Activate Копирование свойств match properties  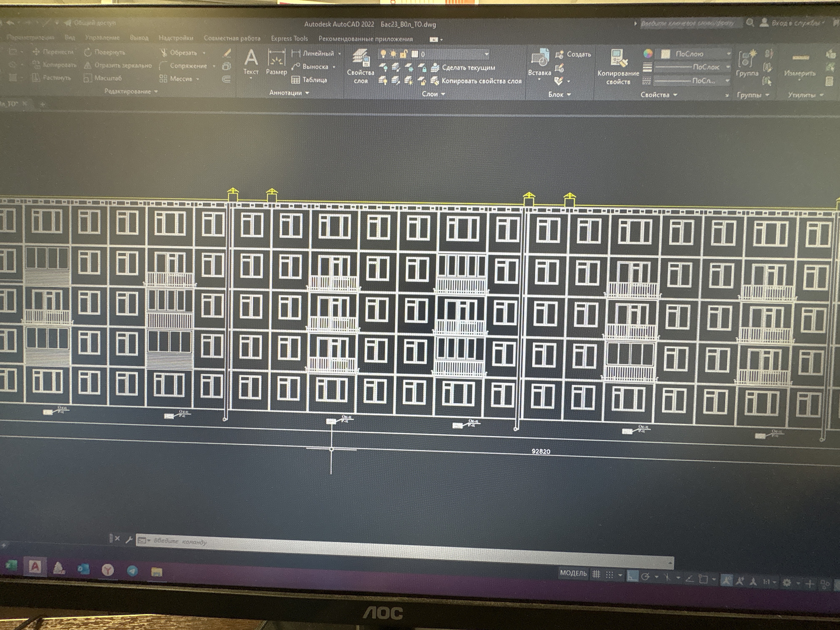(618, 67)
